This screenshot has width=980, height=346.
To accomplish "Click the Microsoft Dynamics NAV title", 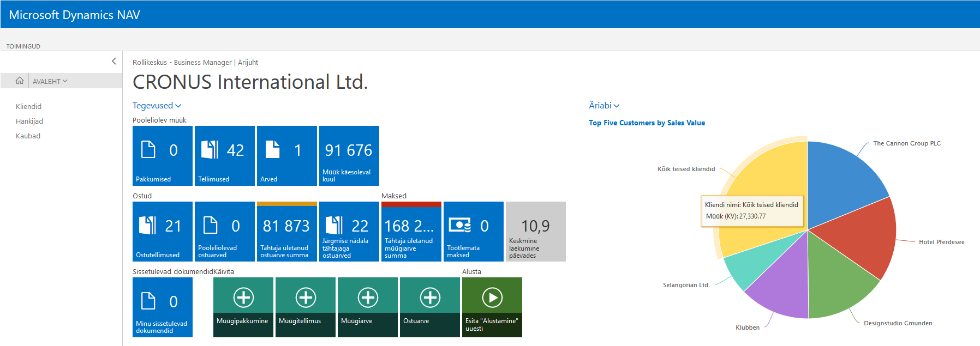I will pos(75,15).
